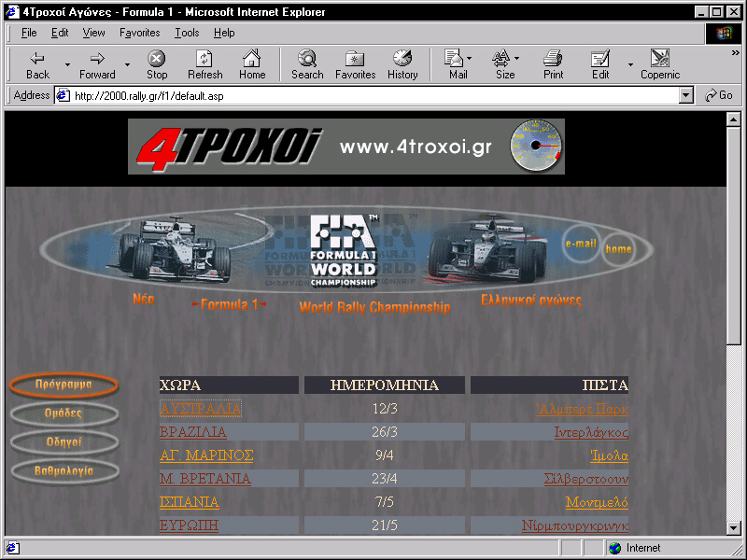This screenshot has width=747, height=560.
Task: Click the Edit toolbar button
Action: 600,64
